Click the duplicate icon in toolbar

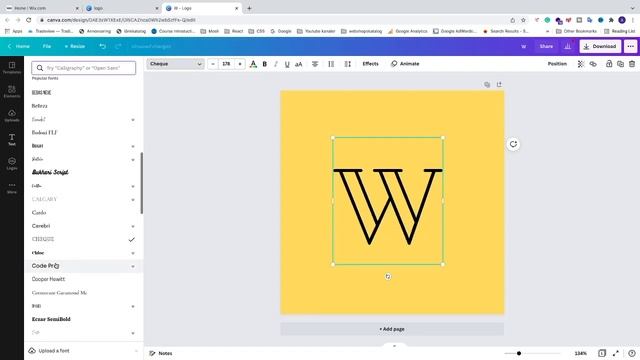(620, 64)
